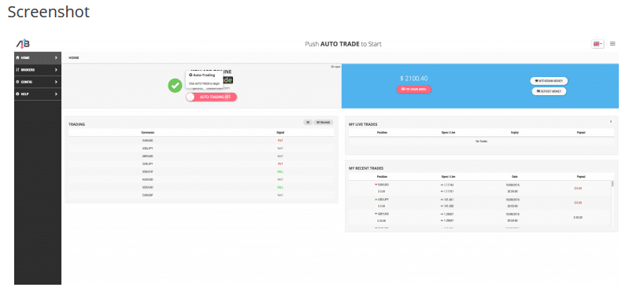Click the USD/CHF row in the Trading table
Screen dimensions: 644x291
click(202, 171)
